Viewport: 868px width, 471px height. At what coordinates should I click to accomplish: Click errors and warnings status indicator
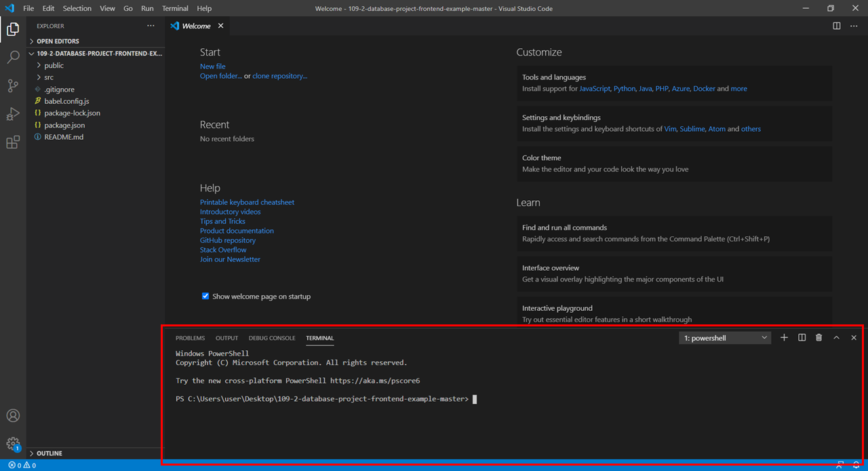pos(22,465)
